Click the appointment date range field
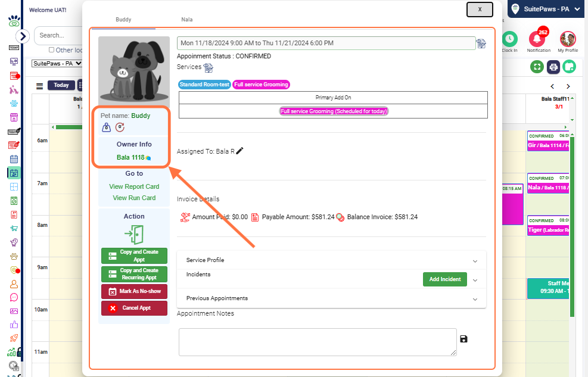The width and height of the screenshot is (588, 377). click(326, 43)
